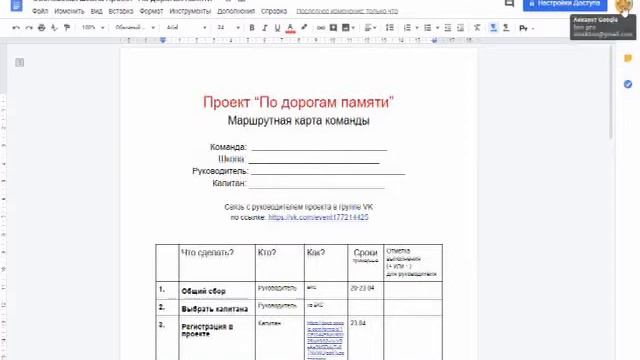Open the Справка menu
Screen dimensions: 640x360
pyautogui.click(x=273, y=11)
